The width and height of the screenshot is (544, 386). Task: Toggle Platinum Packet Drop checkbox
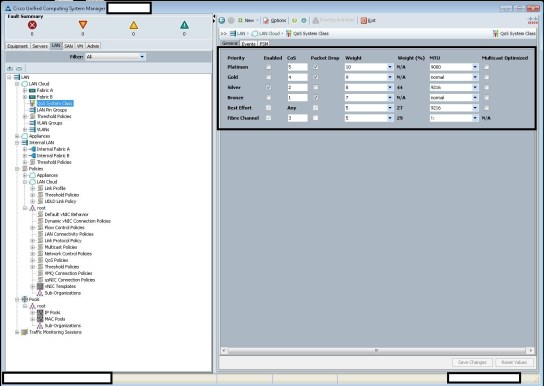coord(315,67)
